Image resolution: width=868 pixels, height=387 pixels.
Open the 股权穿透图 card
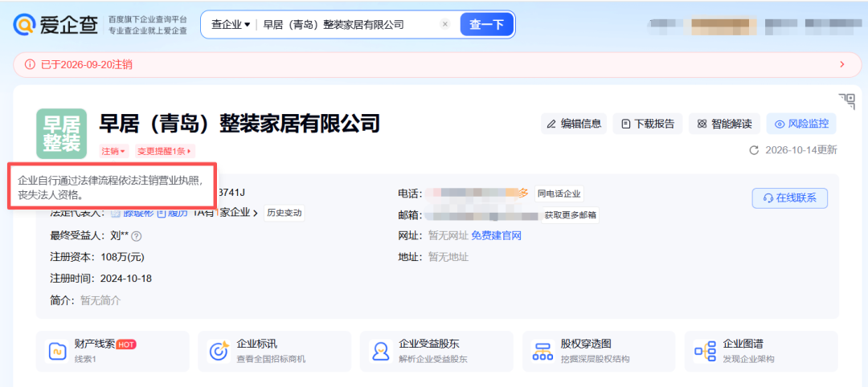(599, 351)
